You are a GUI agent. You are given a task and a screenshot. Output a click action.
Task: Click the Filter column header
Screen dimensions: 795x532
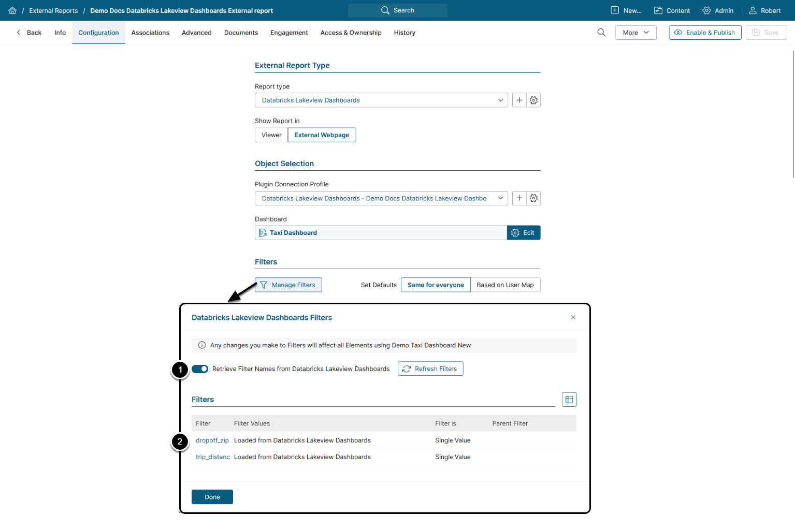203,423
